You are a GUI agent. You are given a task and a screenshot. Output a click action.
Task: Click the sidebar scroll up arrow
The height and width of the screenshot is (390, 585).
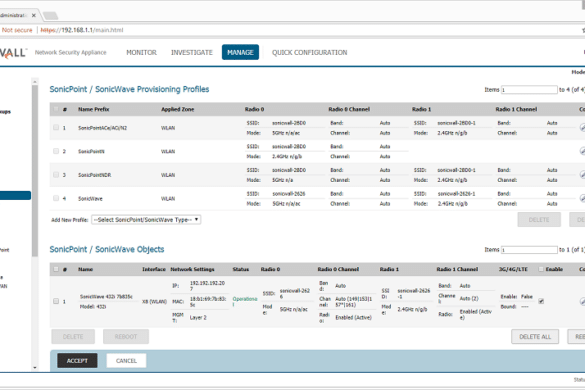pyautogui.click(x=35, y=81)
